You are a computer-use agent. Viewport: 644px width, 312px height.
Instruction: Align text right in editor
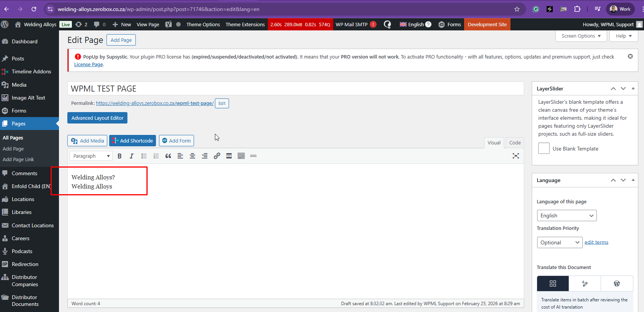(x=205, y=156)
